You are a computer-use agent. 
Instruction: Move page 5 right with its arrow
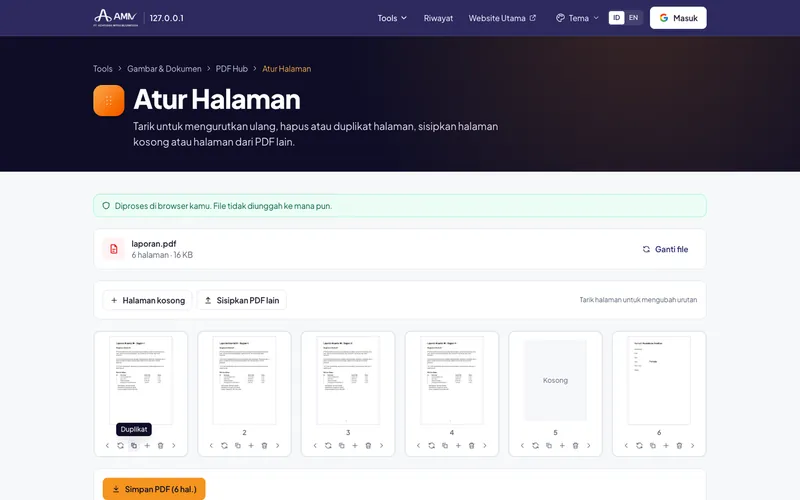click(588, 445)
